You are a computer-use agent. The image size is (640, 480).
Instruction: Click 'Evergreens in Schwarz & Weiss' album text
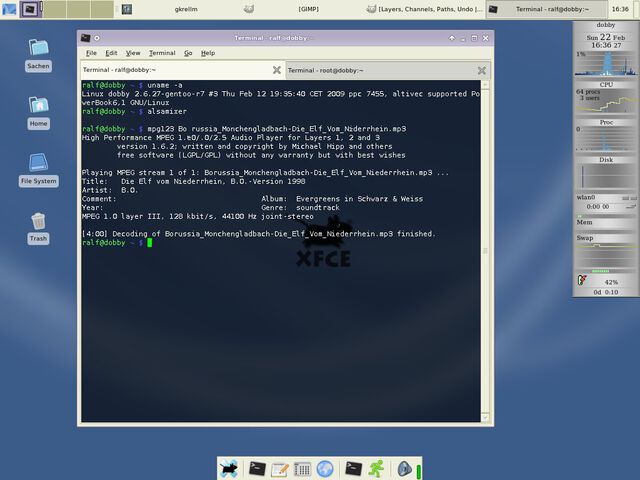[360, 199]
